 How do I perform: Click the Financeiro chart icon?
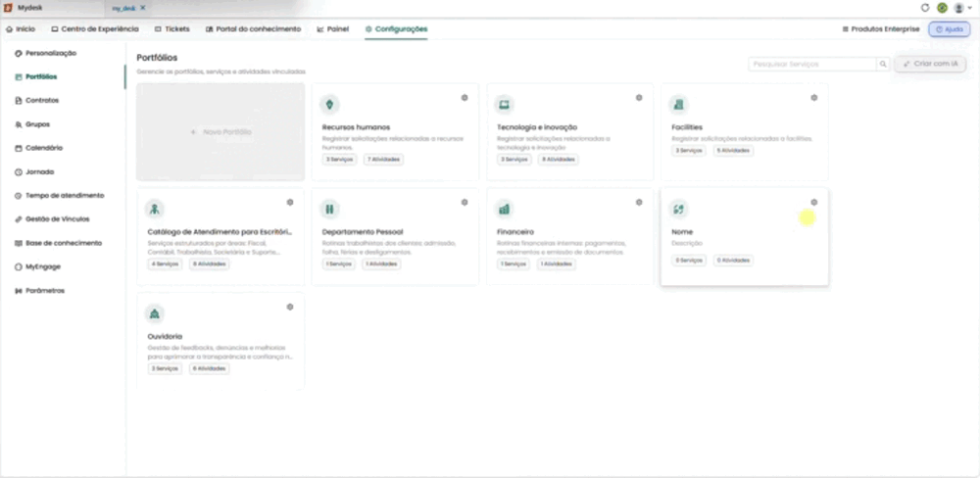[505, 209]
